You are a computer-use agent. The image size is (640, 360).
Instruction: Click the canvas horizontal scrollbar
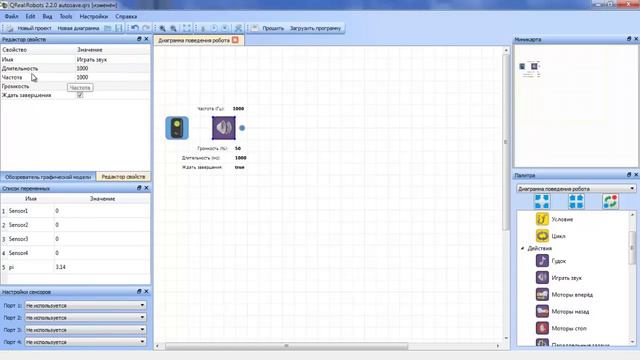point(286,346)
